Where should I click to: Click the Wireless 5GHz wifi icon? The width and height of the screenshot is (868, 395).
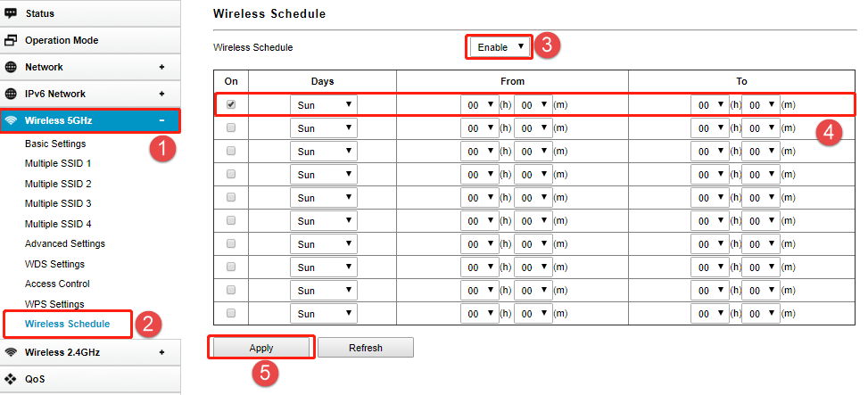(x=11, y=120)
